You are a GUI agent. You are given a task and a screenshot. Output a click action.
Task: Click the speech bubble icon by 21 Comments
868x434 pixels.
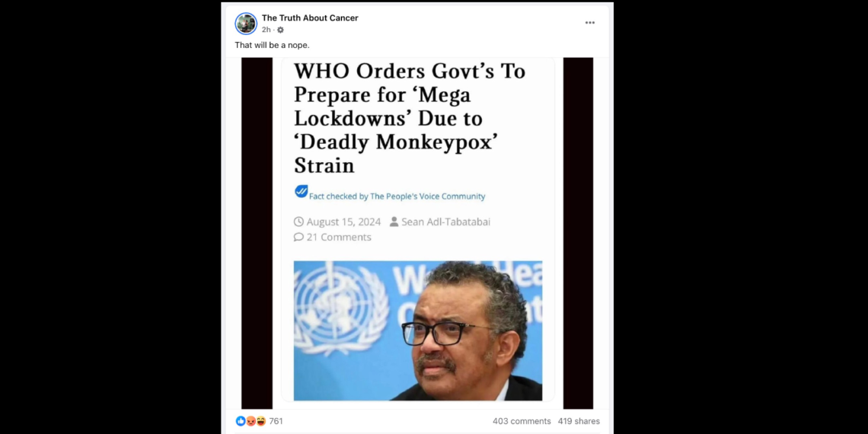[x=299, y=237]
